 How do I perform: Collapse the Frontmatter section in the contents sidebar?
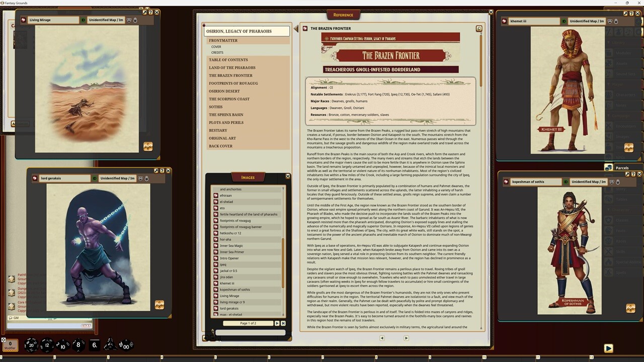point(223,40)
